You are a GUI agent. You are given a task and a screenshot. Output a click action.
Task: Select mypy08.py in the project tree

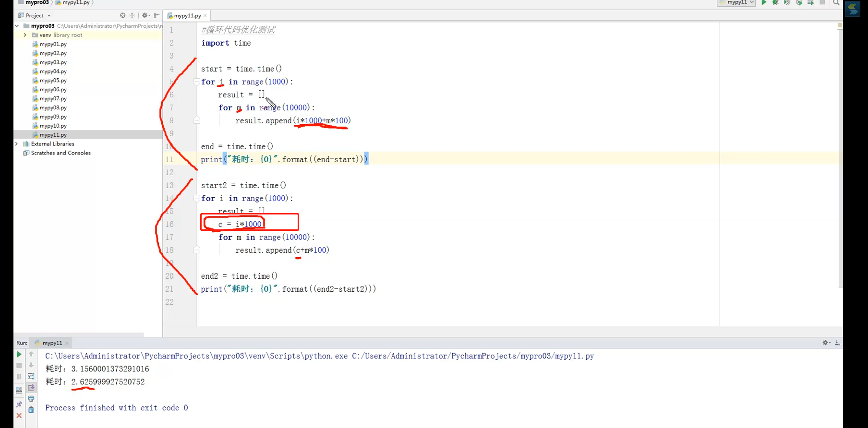click(x=53, y=108)
